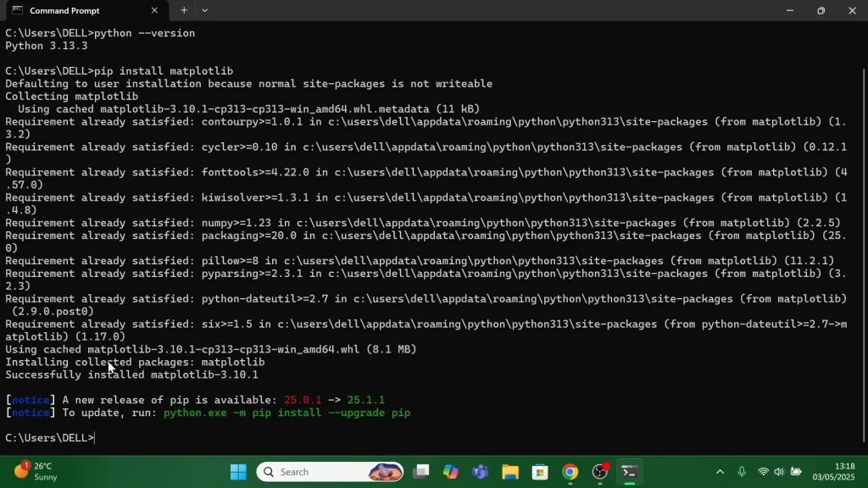Click the red version '25.0.1' text

(x=303, y=400)
